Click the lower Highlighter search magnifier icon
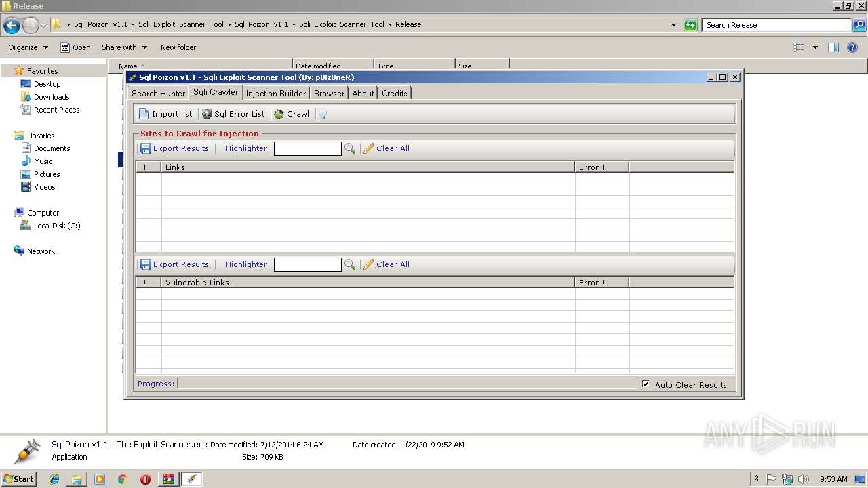The height and width of the screenshot is (488, 868). pyautogui.click(x=350, y=264)
